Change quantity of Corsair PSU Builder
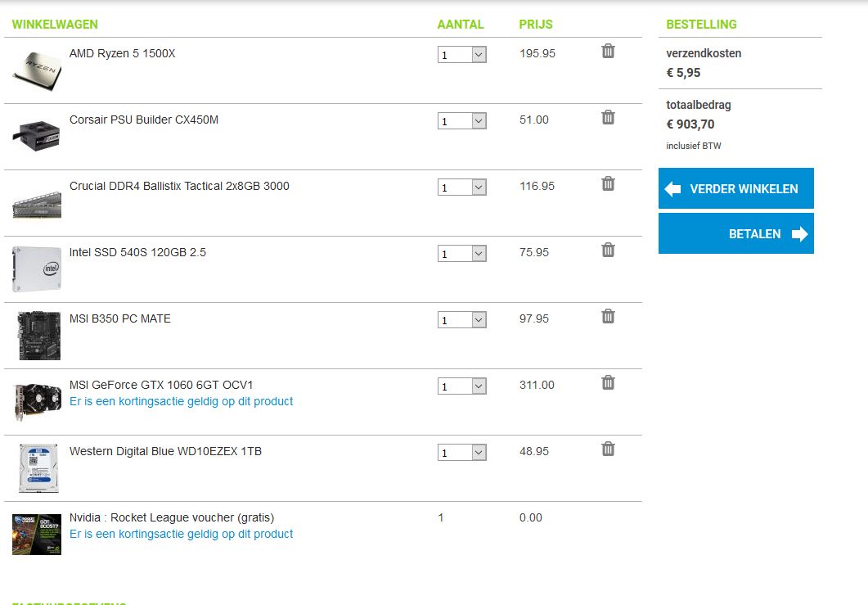The image size is (868, 605). click(462, 121)
